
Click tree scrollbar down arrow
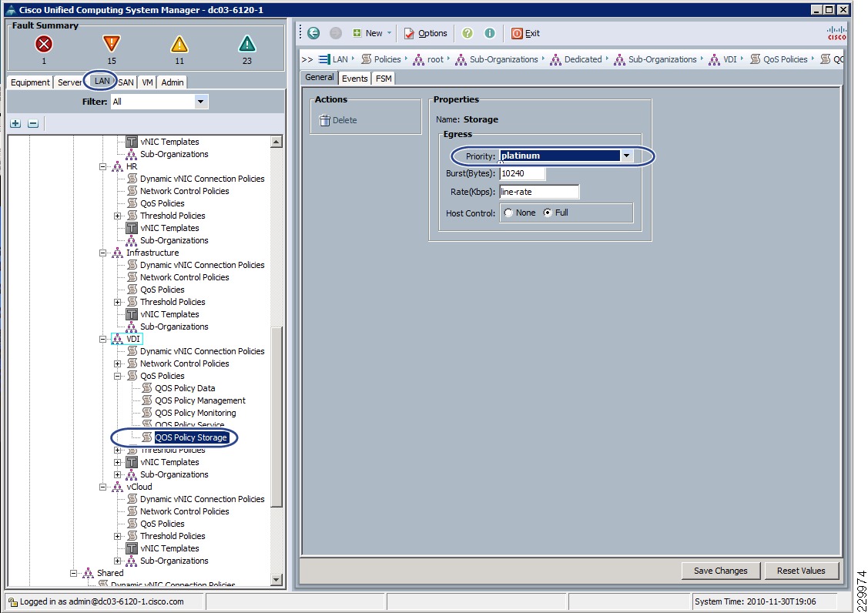(x=276, y=580)
